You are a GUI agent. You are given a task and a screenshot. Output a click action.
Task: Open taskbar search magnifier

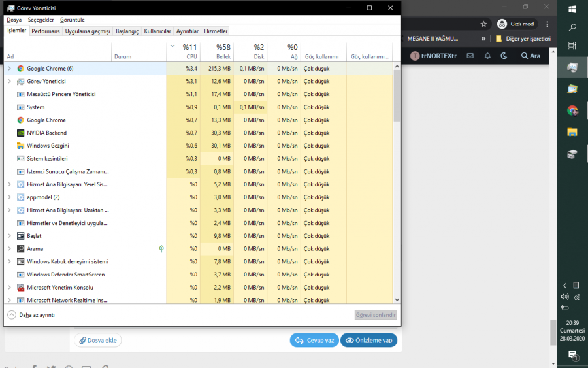tap(572, 27)
